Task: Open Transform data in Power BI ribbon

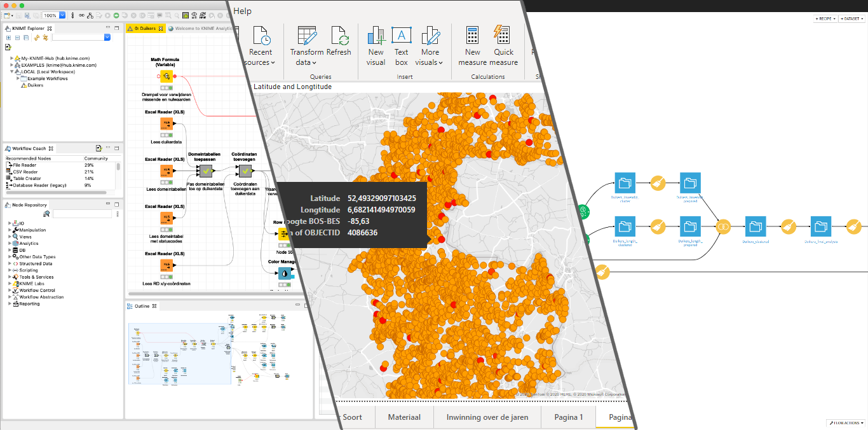Action: (x=307, y=46)
